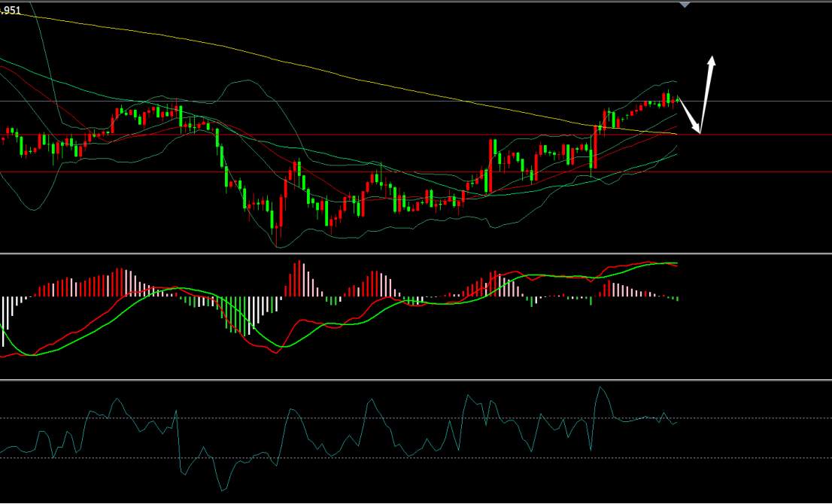This screenshot has height=504, width=832.
Task: Click the green MACD signal line
Action: [339, 323]
